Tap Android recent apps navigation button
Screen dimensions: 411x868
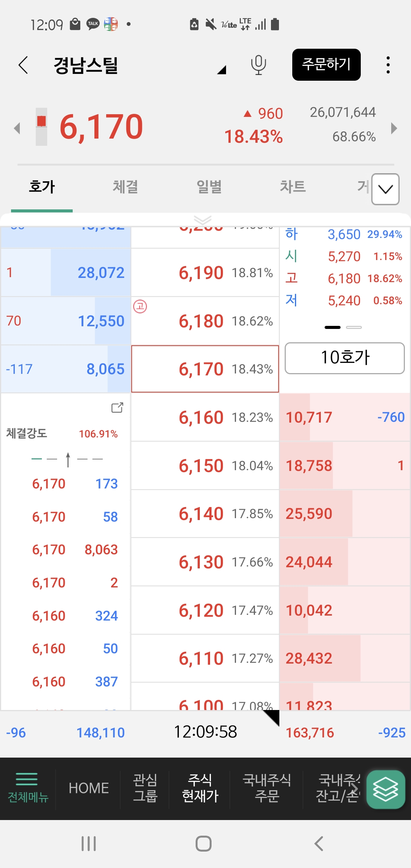point(89,844)
